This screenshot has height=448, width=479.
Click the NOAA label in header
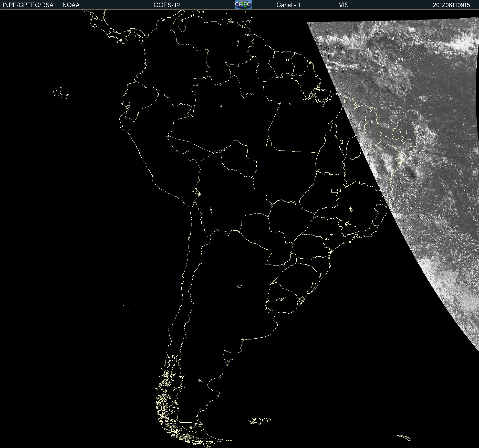tap(71, 5)
